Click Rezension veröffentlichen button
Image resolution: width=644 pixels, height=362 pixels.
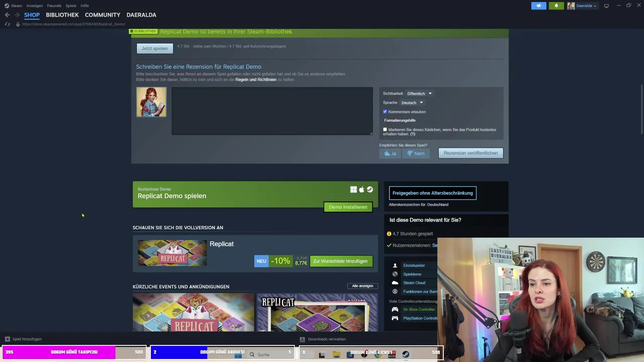470,153
